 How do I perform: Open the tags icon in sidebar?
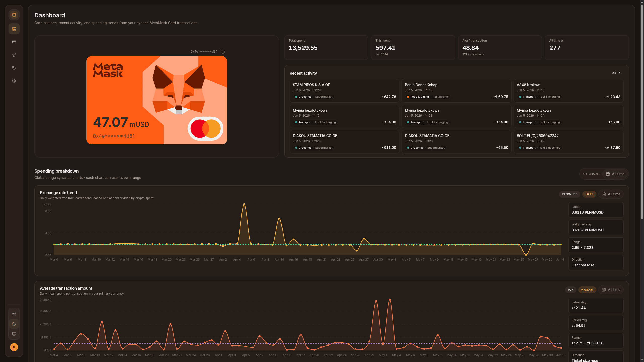point(14,68)
